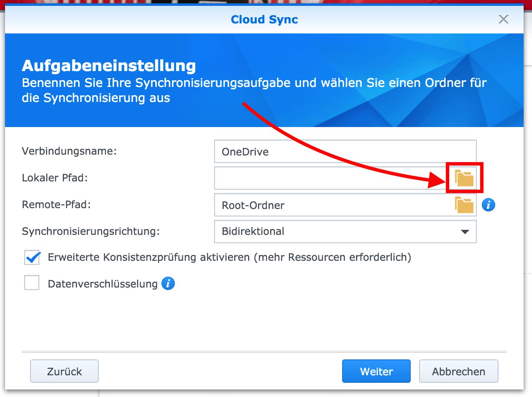
Task: Click the Synchronisierungsrichtung label
Action: click(x=91, y=231)
